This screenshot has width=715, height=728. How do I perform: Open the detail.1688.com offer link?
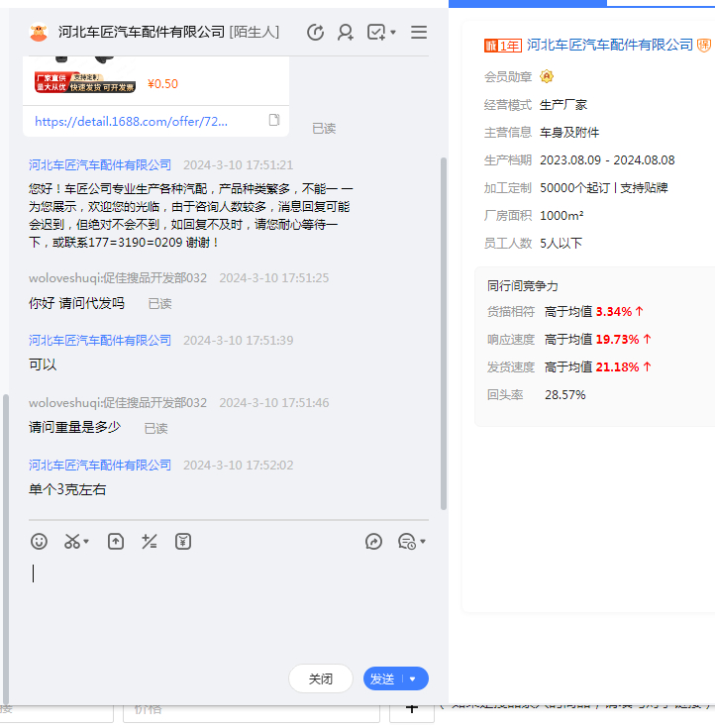click(131, 121)
